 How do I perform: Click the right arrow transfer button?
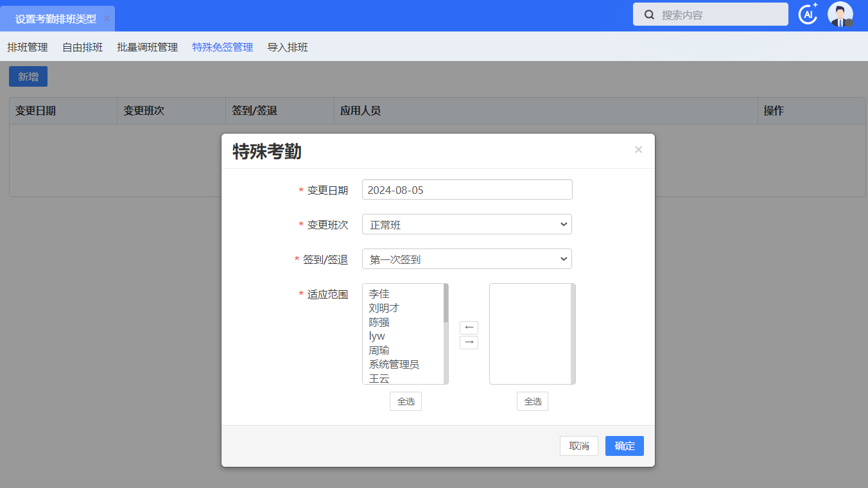(469, 342)
